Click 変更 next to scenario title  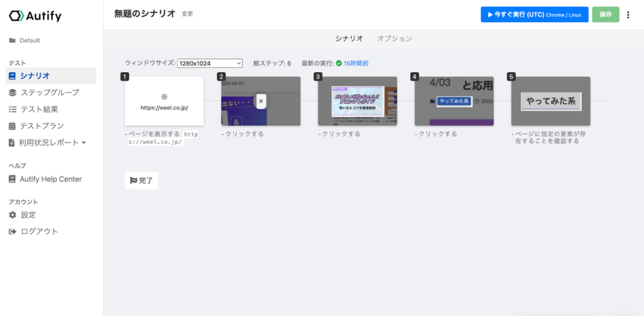click(x=187, y=14)
